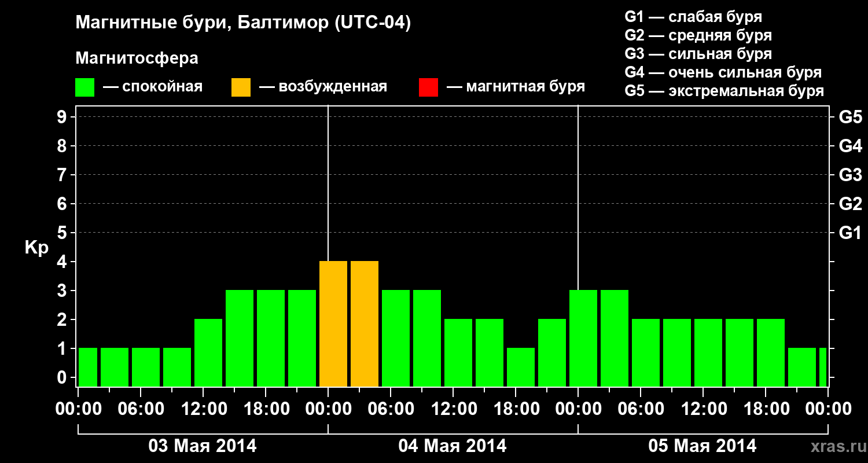
Task: Click the '03 Мая 2014' date label
Action: pyautogui.click(x=203, y=446)
